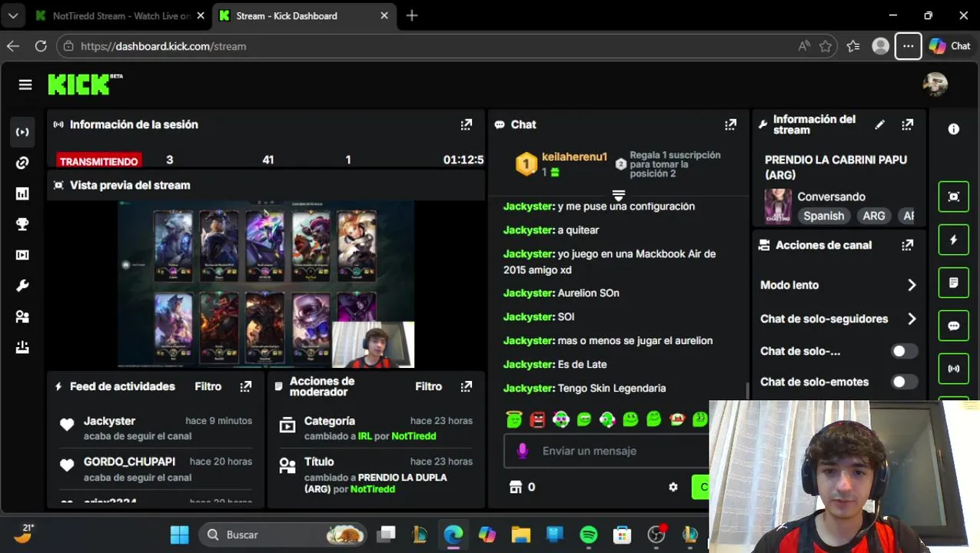The width and height of the screenshot is (980, 553).
Task: Go back with the browser back arrow
Action: pyautogui.click(x=13, y=46)
